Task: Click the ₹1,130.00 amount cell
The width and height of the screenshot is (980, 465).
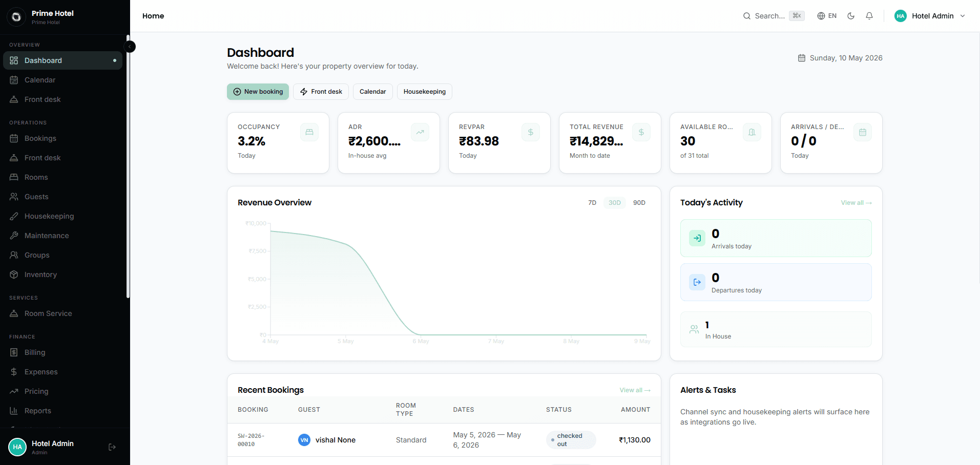Action: (635, 440)
